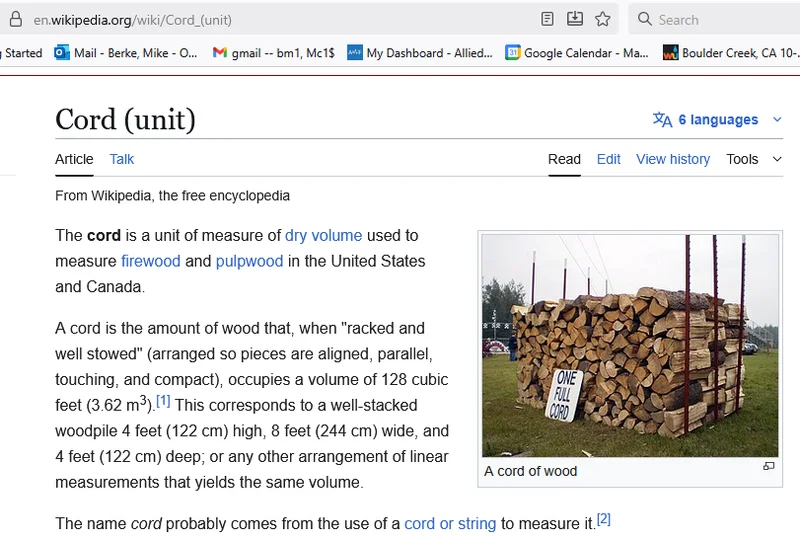Switch to the Talk tab

pyautogui.click(x=122, y=159)
